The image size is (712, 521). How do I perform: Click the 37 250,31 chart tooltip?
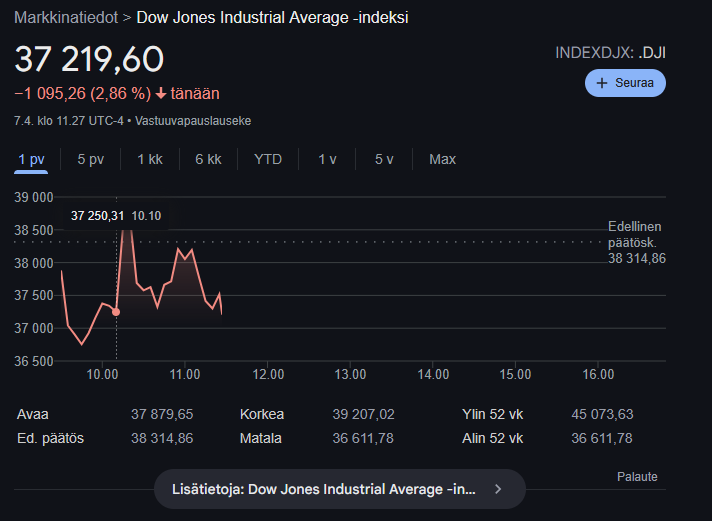coord(116,216)
